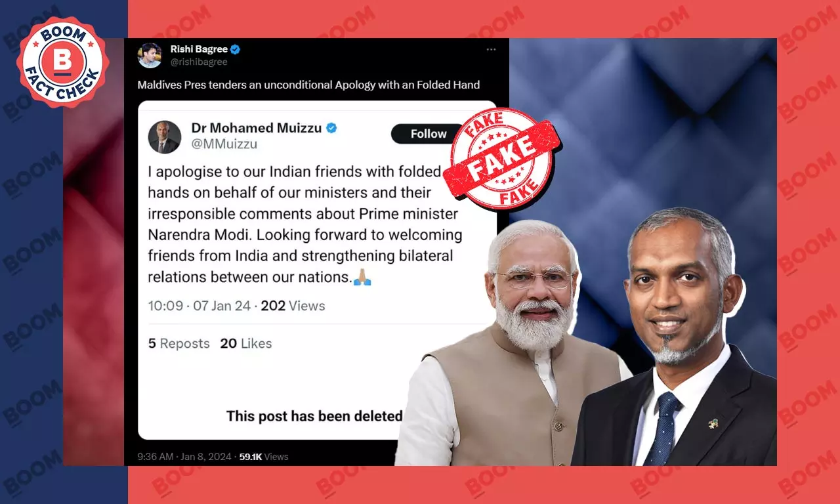
Task: Click Dr Mohamed Muizzu's profile picture
Action: (x=165, y=136)
